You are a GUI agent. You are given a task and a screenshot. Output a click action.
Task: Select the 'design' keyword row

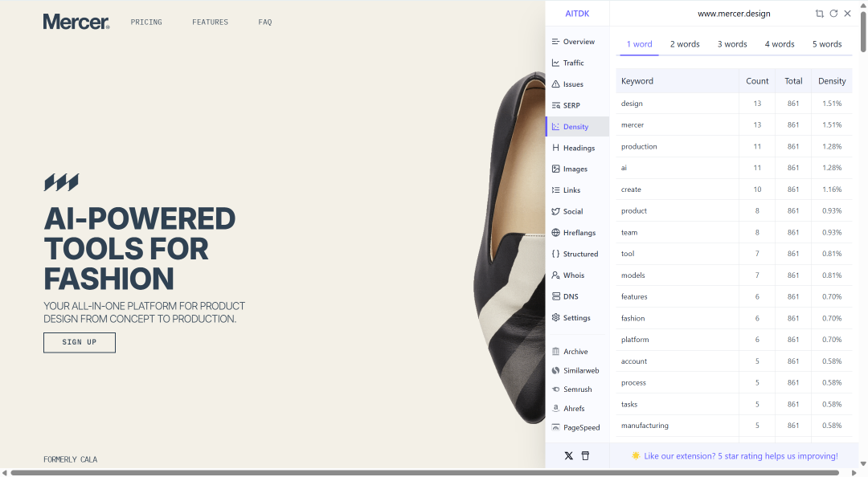coord(734,104)
